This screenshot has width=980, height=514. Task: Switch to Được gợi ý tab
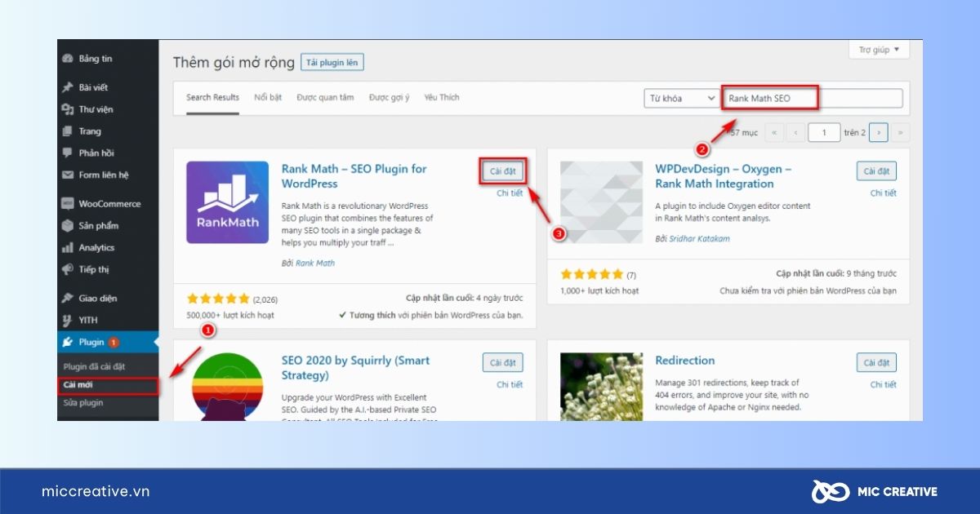389,98
